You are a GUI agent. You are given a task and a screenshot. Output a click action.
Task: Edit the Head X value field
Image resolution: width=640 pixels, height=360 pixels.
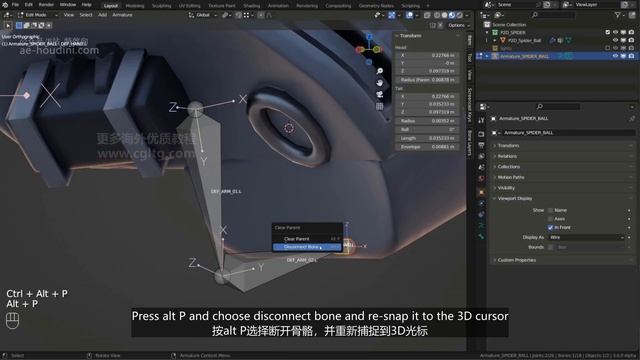coord(426,55)
